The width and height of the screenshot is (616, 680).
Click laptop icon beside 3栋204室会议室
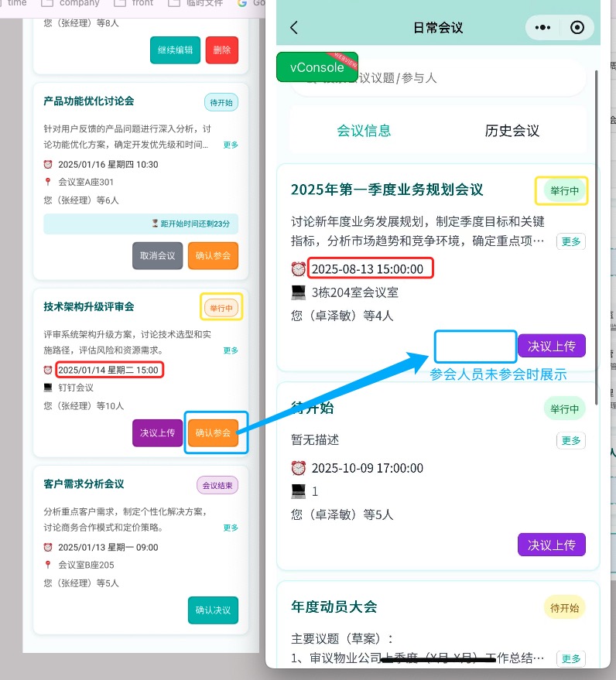[x=299, y=292]
